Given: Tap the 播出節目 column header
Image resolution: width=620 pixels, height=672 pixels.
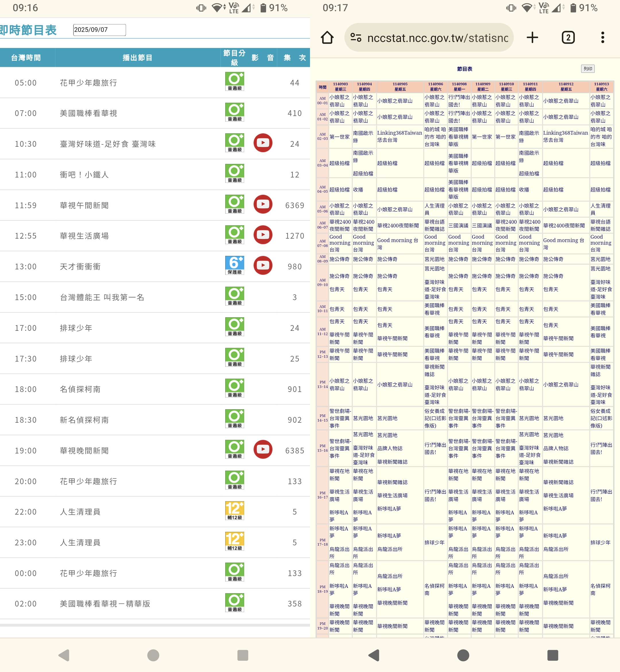Looking at the screenshot, I should (x=137, y=58).
